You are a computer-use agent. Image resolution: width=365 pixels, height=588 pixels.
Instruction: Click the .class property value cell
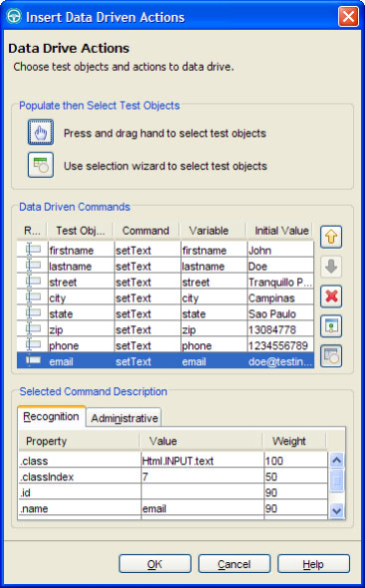[x=202, y=460]
